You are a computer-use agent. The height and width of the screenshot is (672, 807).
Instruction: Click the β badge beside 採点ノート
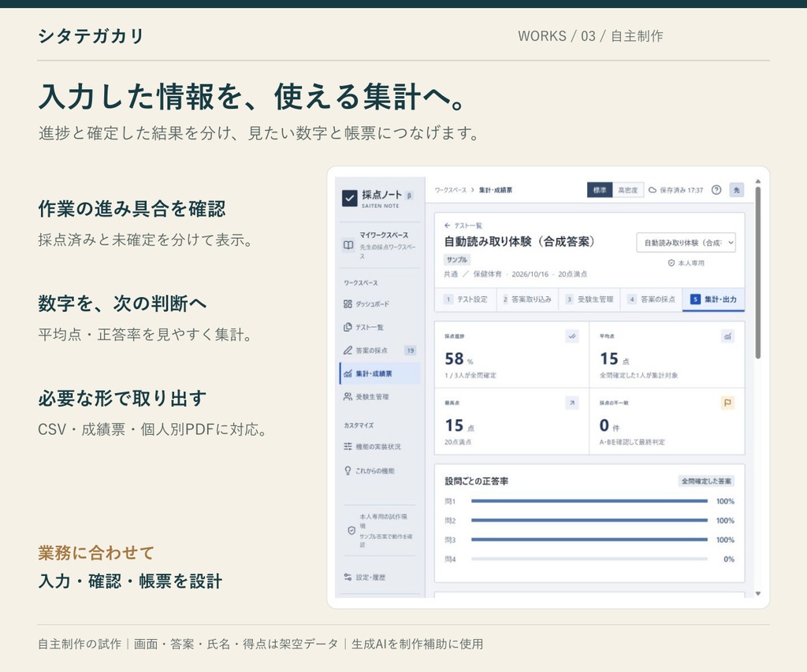(409, 195)
